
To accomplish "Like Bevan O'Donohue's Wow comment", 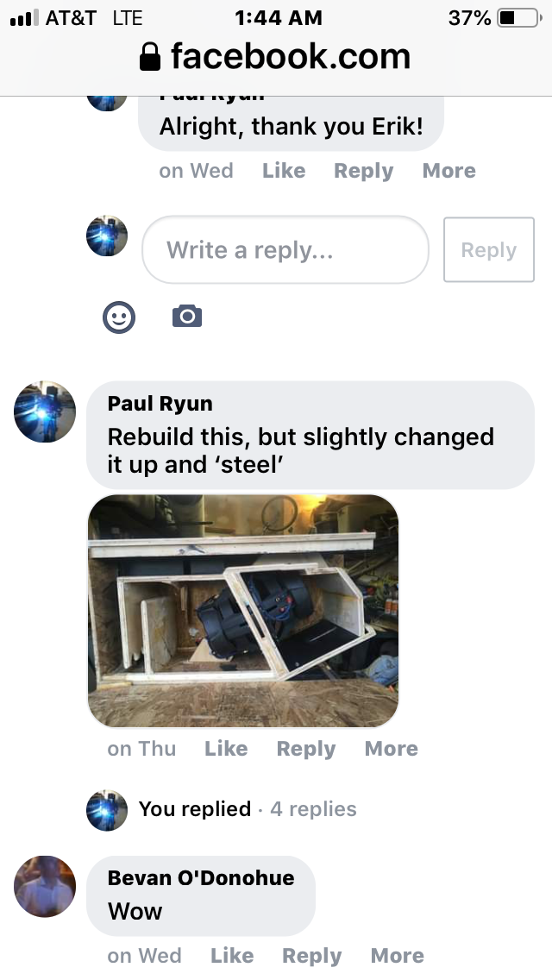I will pyautogui.click(x=232, y=955).
